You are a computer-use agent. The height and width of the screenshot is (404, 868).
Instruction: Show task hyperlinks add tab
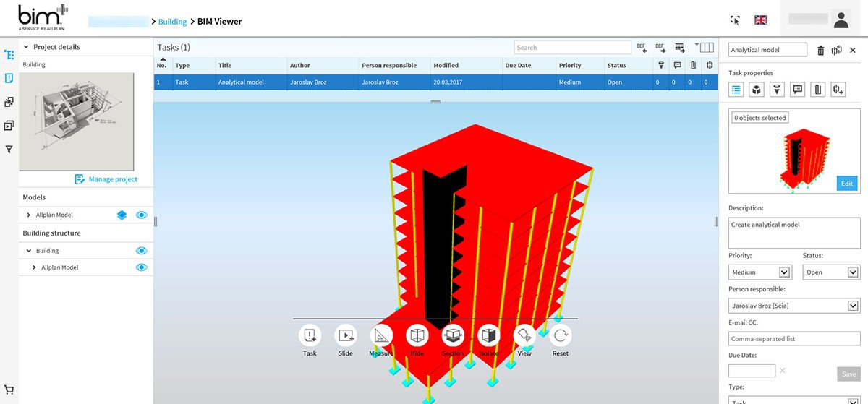[x=838, y=90]
